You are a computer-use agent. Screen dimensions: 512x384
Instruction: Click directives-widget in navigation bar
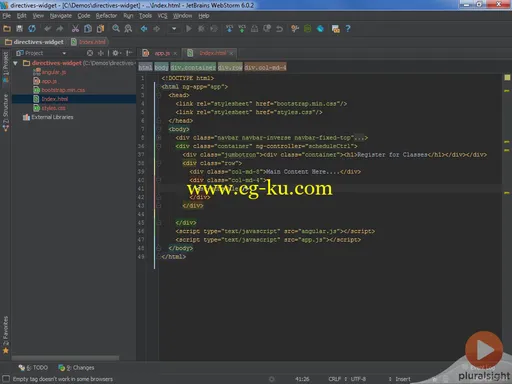(34, 42)
